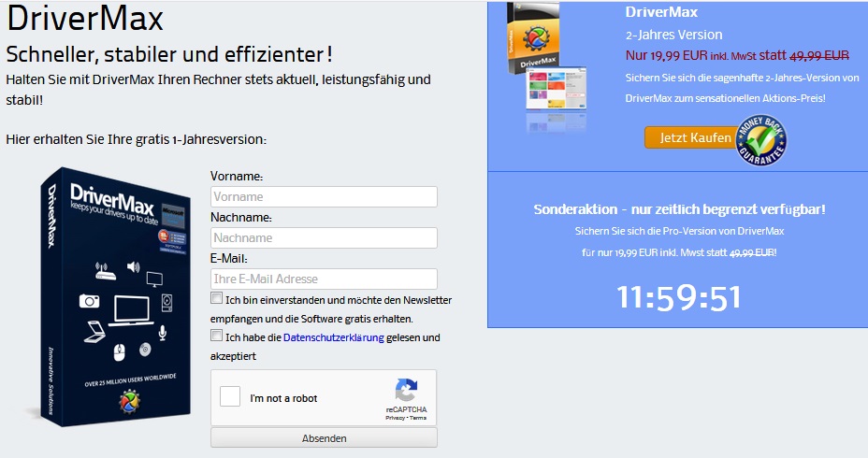
Task: Check the newsletter consent checkbox
Action: (x=216, y=298)
